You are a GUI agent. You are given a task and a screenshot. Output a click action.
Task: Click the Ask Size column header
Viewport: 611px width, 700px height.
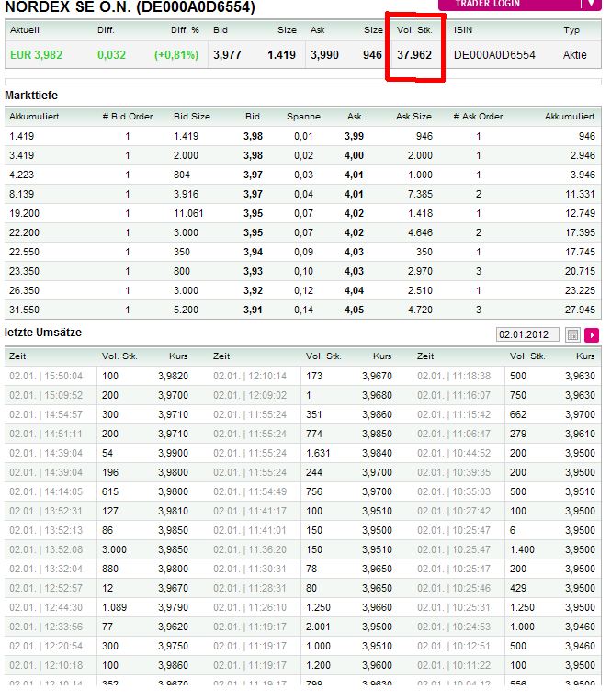pyautogui.click(x=413, y=117)
